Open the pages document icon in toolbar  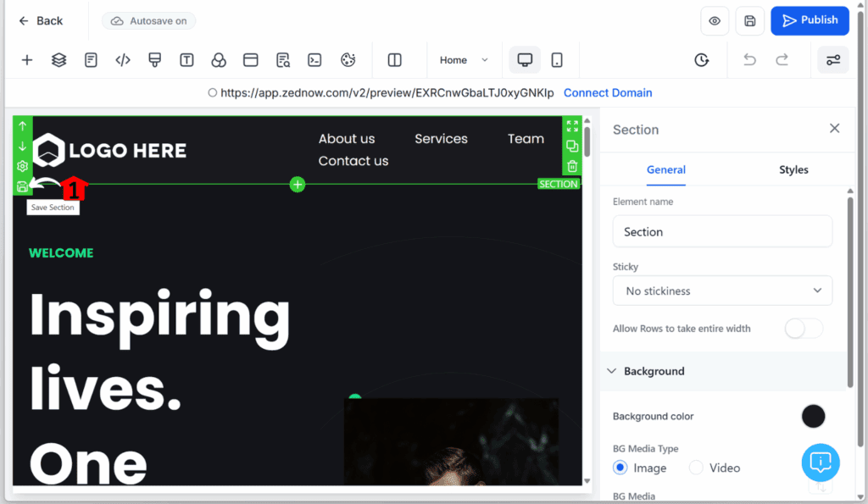[x=91, y=60]
